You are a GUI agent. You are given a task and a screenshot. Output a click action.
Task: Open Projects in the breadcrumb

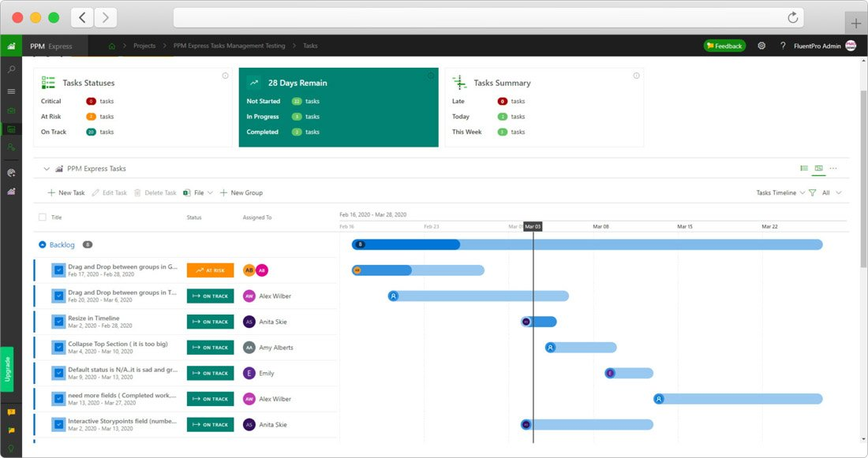144,46
